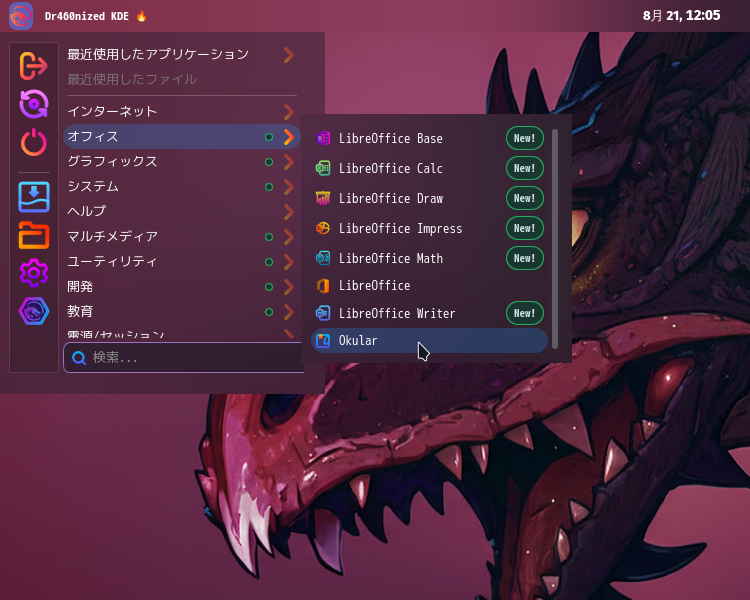Expand the 開発 chevron
The image size is (750, 600).
click(x=288, y=287)
